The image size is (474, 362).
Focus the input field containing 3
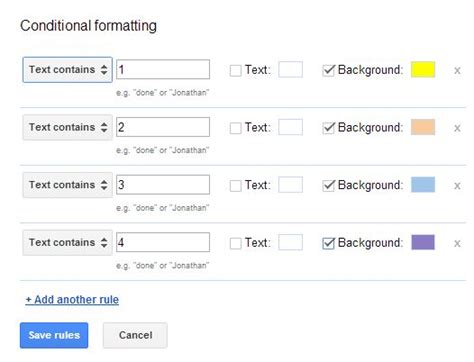163,185
